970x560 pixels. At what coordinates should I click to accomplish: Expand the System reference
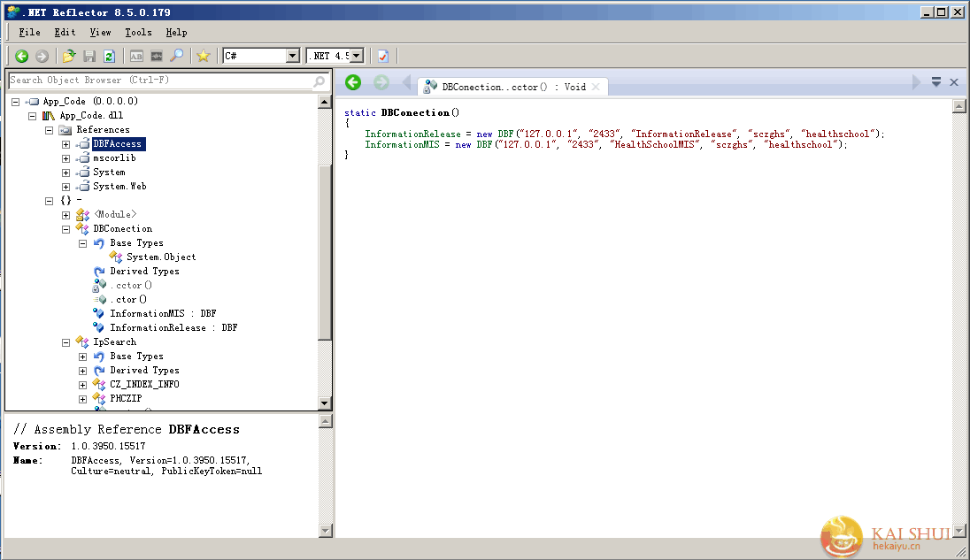[x=66, y=173]
